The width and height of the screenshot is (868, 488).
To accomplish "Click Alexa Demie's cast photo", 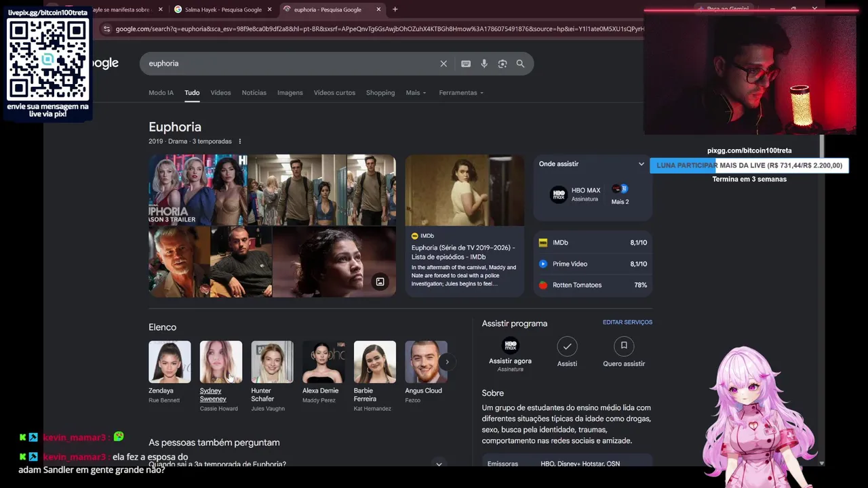I will (323, 362).
